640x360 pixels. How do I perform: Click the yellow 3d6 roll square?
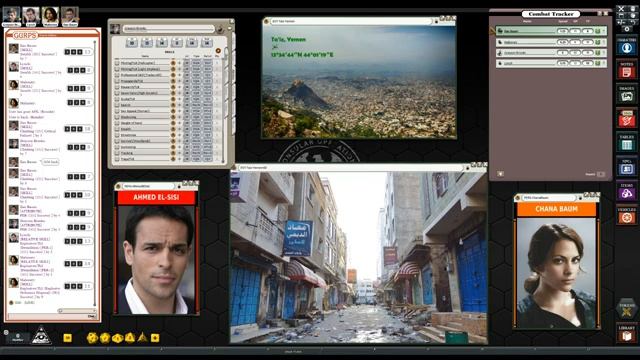point(68,338)
